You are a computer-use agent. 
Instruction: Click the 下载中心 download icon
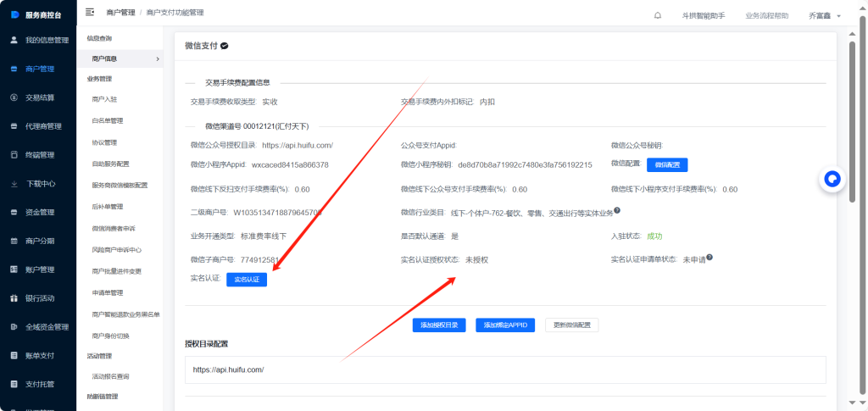[x=14, y=184]
